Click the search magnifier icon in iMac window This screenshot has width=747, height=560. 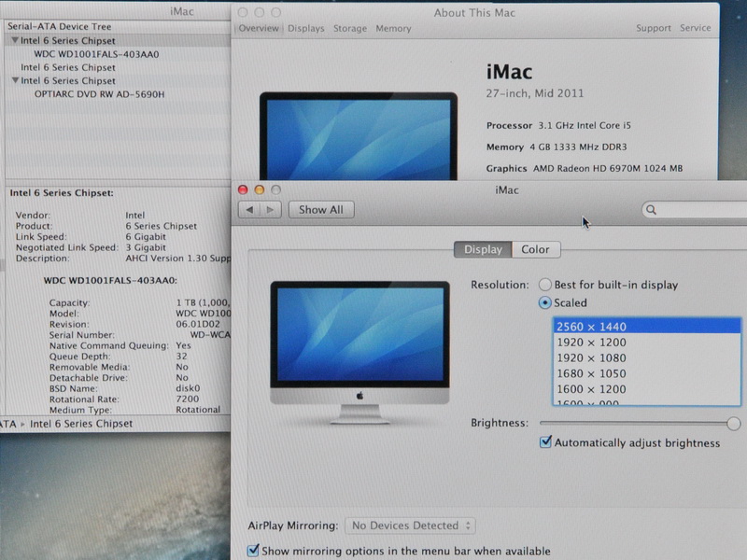tap(651, 209)
